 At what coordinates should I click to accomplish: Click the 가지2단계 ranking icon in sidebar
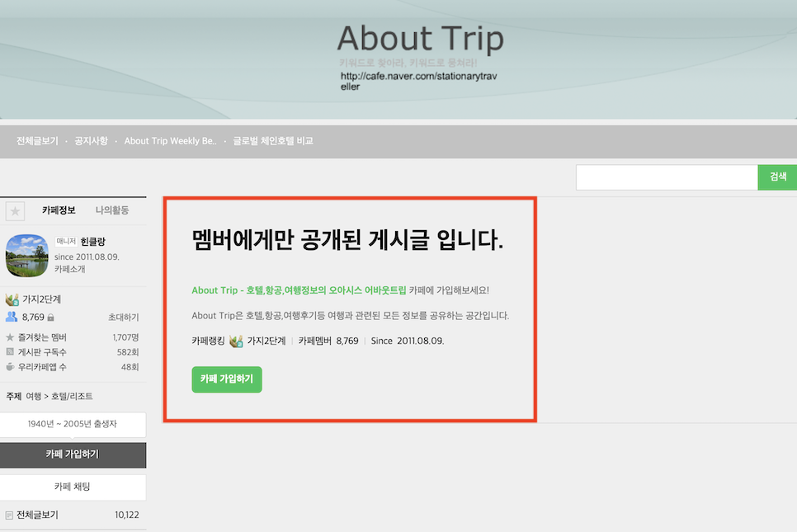[x=12, y=299]
